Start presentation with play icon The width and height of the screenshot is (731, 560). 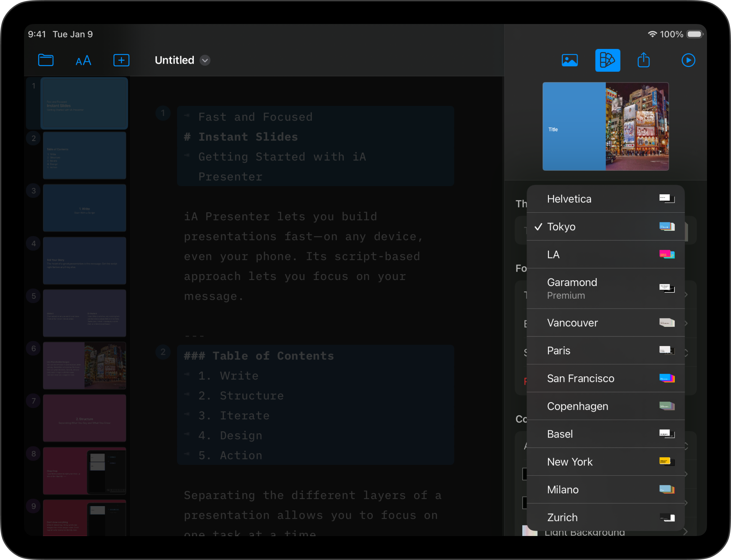coord(688,60)
